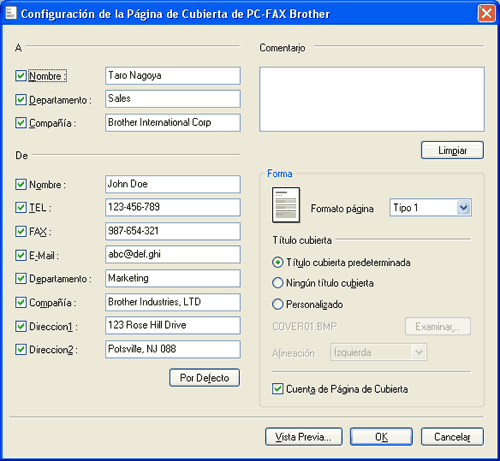Toggle the sender TEL checkbox

(x=21, y=208)
